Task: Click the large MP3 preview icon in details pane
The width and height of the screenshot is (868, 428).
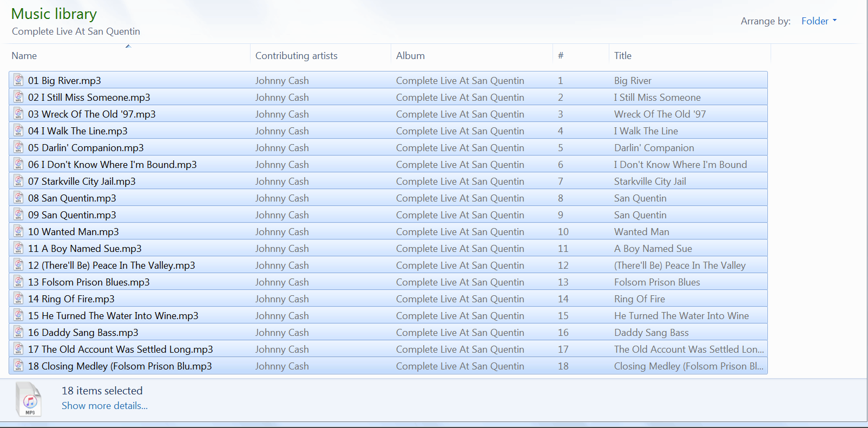Action: point(29,400)
